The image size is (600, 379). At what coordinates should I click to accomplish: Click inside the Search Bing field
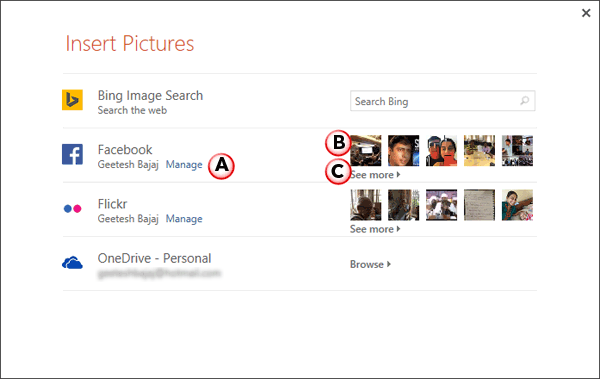tap(443, 101)
